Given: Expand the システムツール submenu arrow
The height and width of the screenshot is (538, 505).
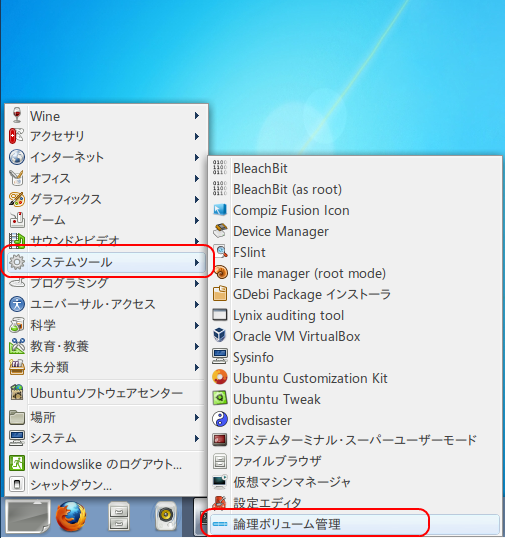Looking at the screenshot, I should [197, 263].
